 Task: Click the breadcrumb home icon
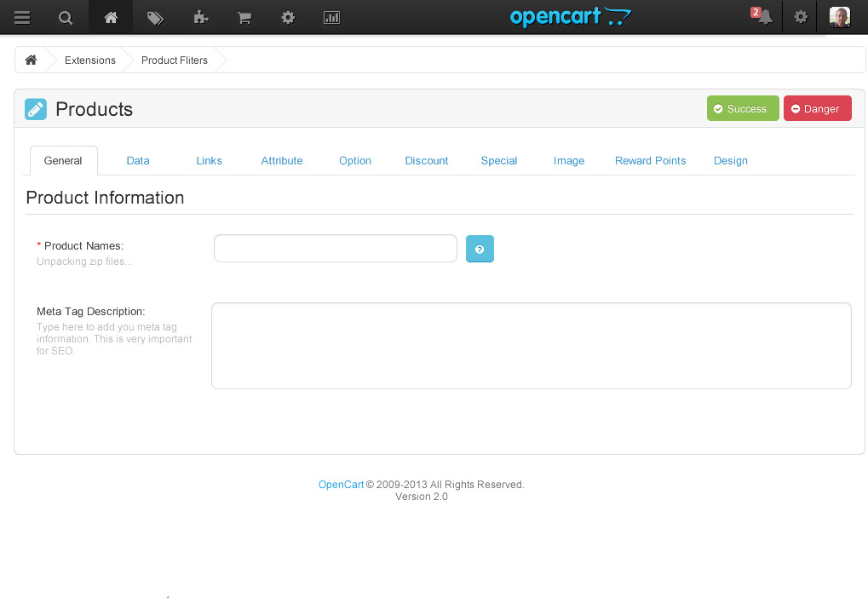(31, 60)
